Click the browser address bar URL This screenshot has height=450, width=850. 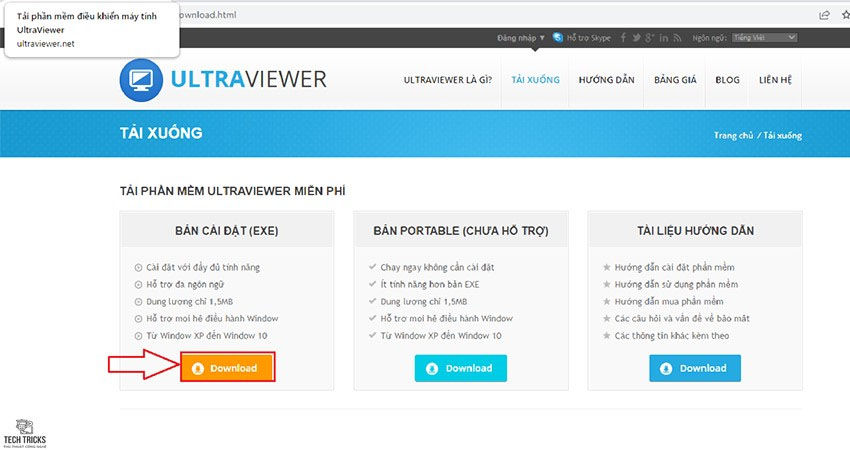coord(208,15)
